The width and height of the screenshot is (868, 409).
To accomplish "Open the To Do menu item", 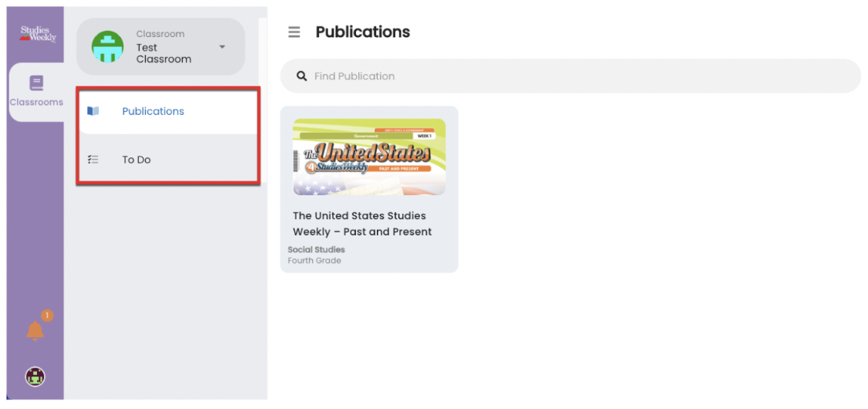I will coord(168,160).
